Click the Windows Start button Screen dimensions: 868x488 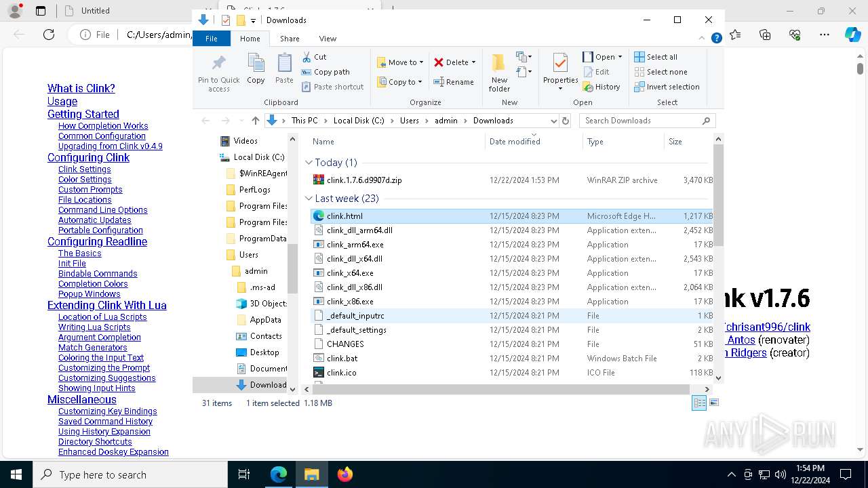coord(16,474)
